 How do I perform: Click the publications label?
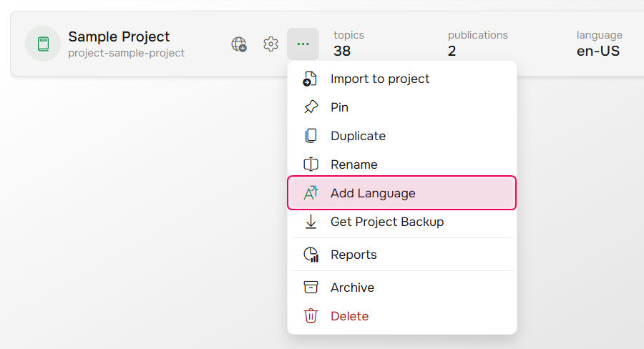(x=478, y=35)
